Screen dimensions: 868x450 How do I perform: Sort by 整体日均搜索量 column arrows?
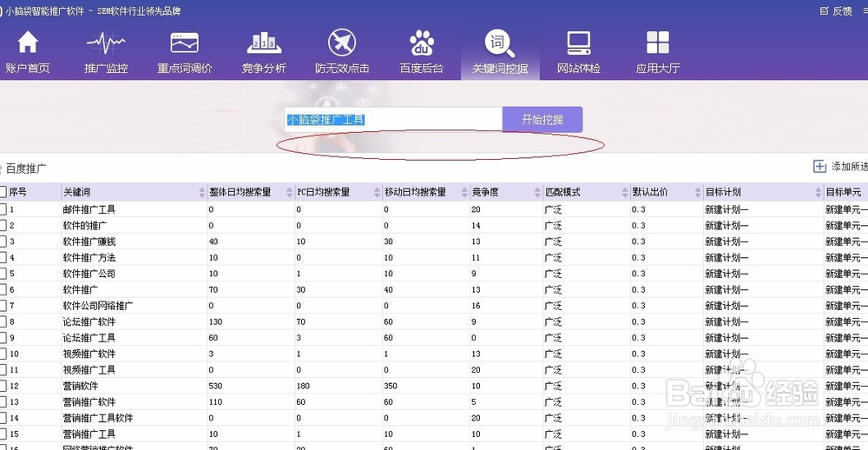[x=290, y=192]
